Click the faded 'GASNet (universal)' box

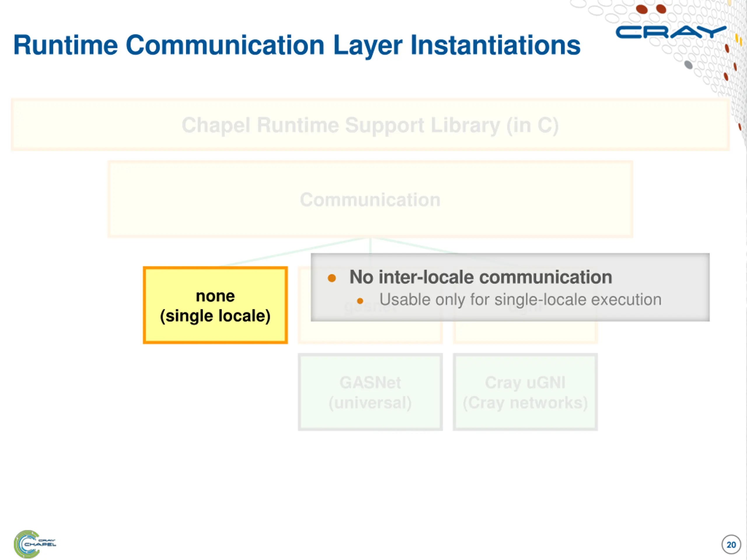[x=370, y=392]
